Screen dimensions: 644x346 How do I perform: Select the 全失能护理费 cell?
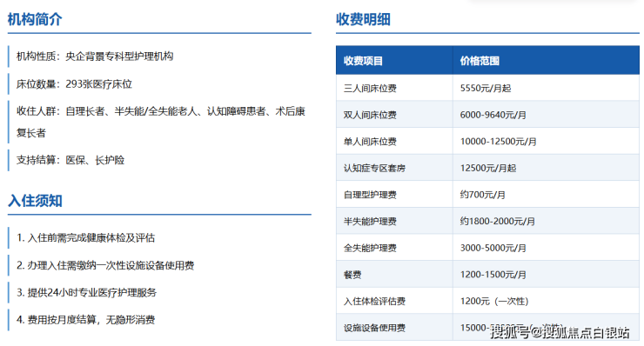tap(394, 248)
